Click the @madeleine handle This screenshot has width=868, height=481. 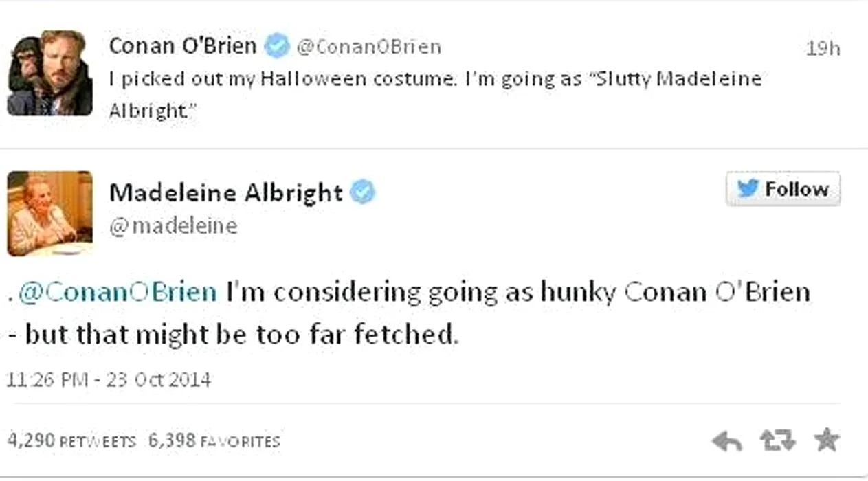tap(173, 226)
